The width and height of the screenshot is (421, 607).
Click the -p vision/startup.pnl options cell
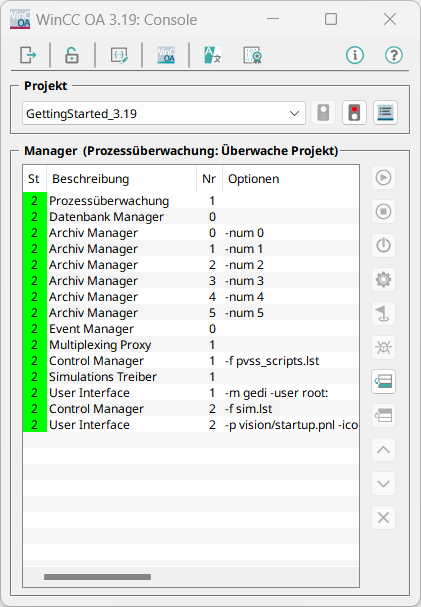point(291,425)
